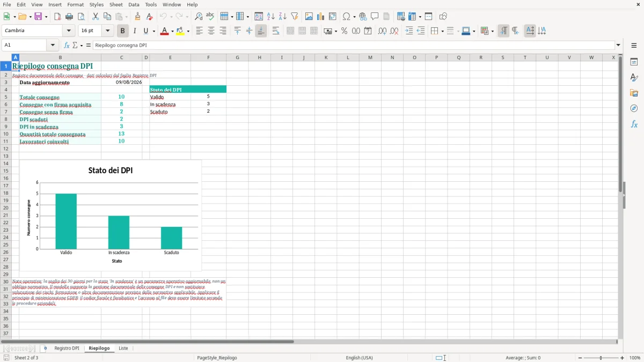Click the zoom in plus button
The height and width of the screenshot is (362, 644).
tap(623, 358)
